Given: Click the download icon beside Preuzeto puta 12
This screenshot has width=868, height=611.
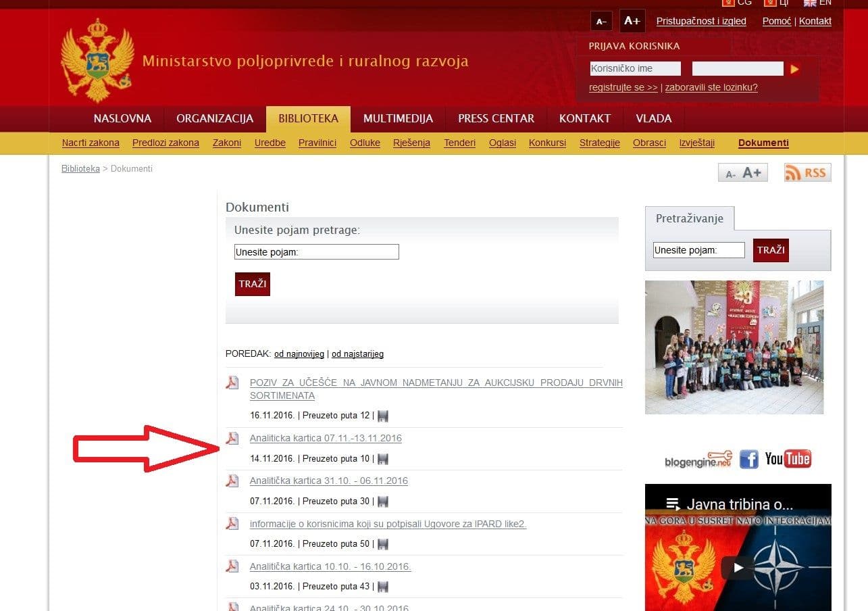Looking at the screenshot, I should (x=382, y=416).
